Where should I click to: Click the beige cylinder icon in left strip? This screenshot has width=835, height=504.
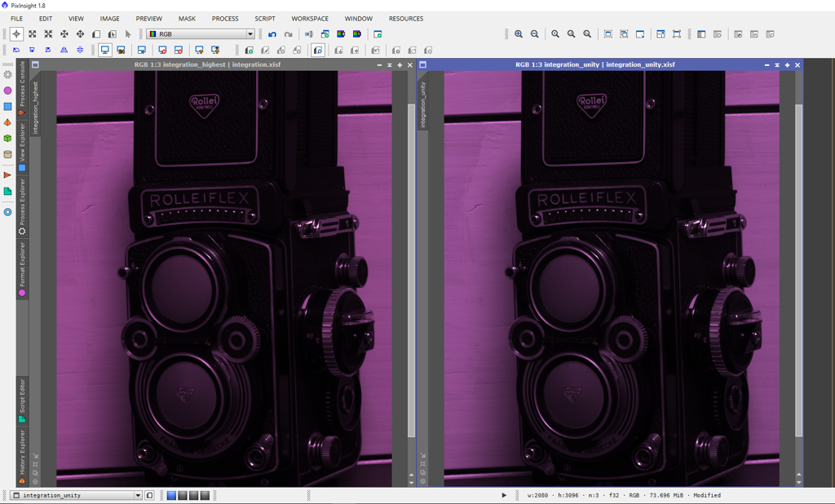click(x=7, y=154)
